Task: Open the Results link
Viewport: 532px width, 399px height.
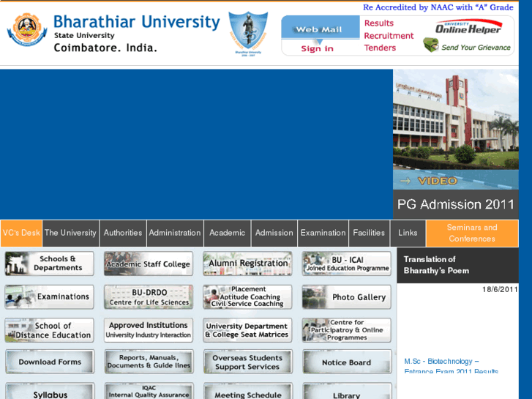Action: [379, 23]
